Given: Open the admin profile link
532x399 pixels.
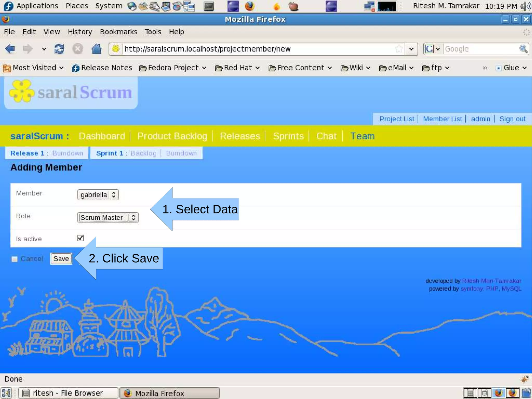Looking at the screenshot, I should pyautogui.click(x=480, y=119).
